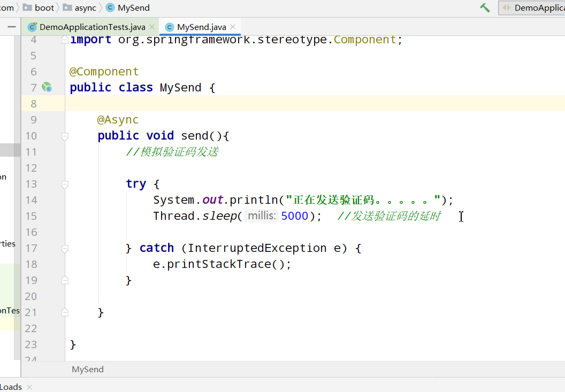Screen dimensions: 565x392
Task: Close the Loads tool window tab
Action: (29, 387)
